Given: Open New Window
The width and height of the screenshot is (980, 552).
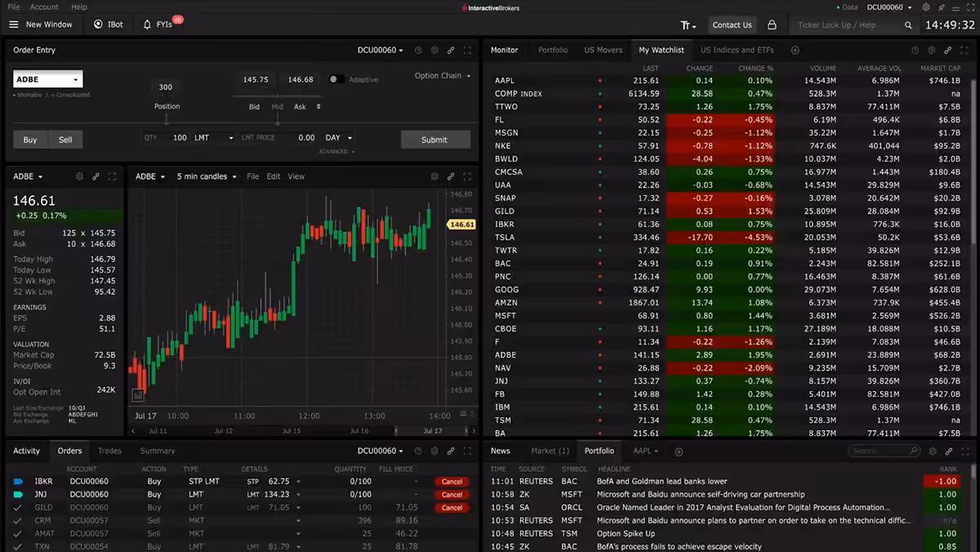Looking at the screenshot, I should coord(49,24).
